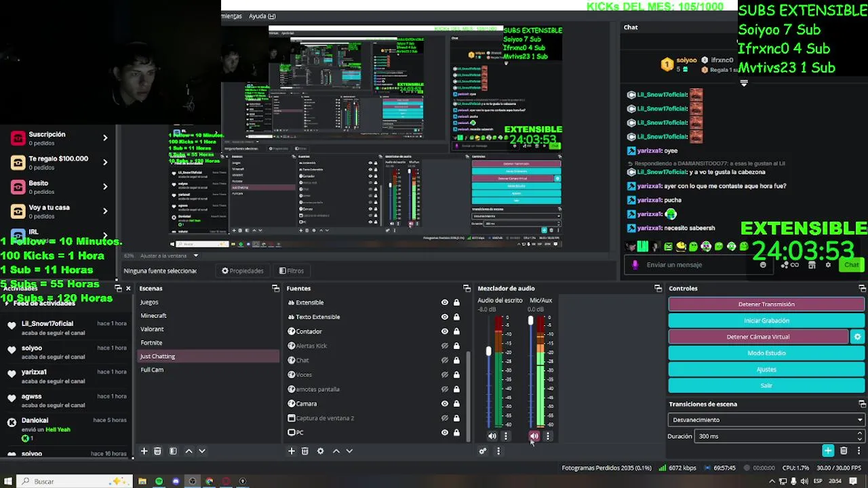Undock the Controles panel
The width and height of the screenshot is (868, 488).
[862, 288]
